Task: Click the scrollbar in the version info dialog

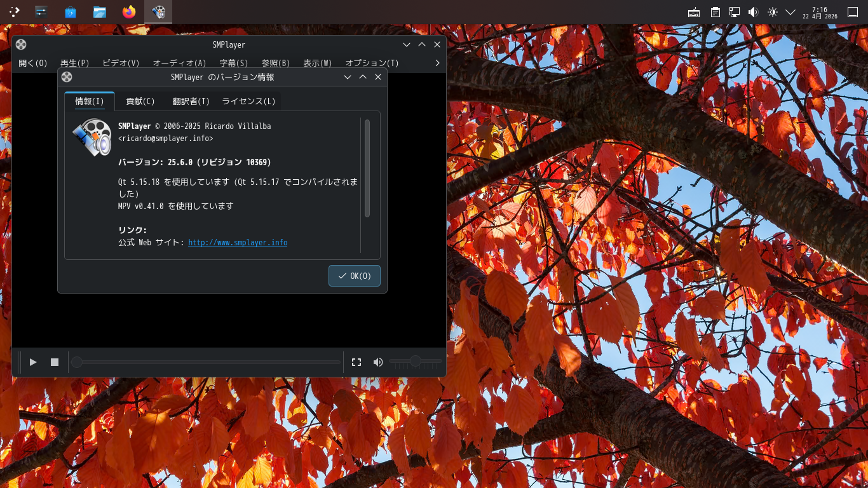Action: [x=367, y=165]
